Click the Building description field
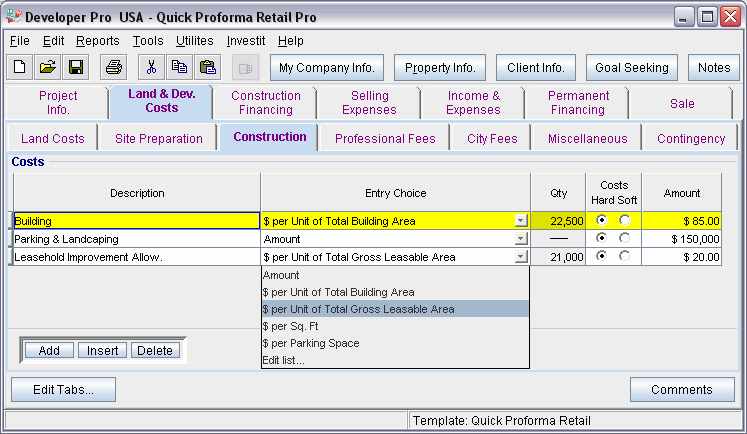The image size is (747, 434). (x=137, y=221)
